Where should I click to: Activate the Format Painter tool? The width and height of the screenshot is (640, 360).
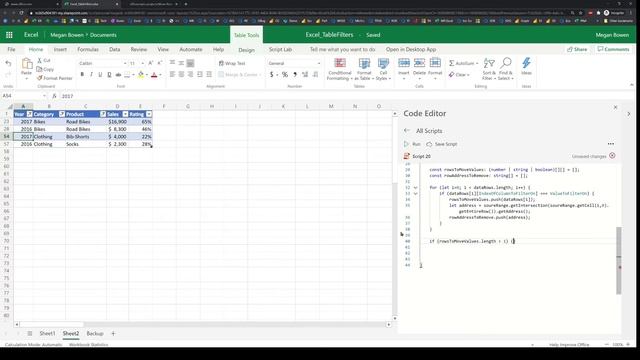[x=54, y=78]
